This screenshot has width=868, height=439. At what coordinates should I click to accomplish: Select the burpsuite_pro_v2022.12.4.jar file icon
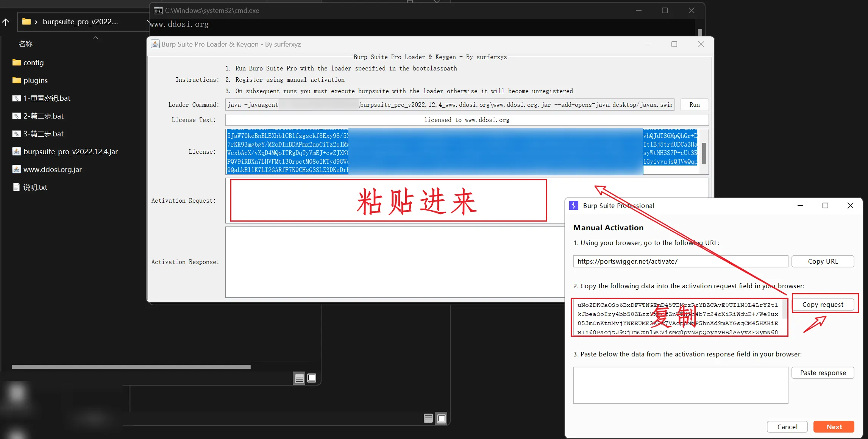(16, 152)
